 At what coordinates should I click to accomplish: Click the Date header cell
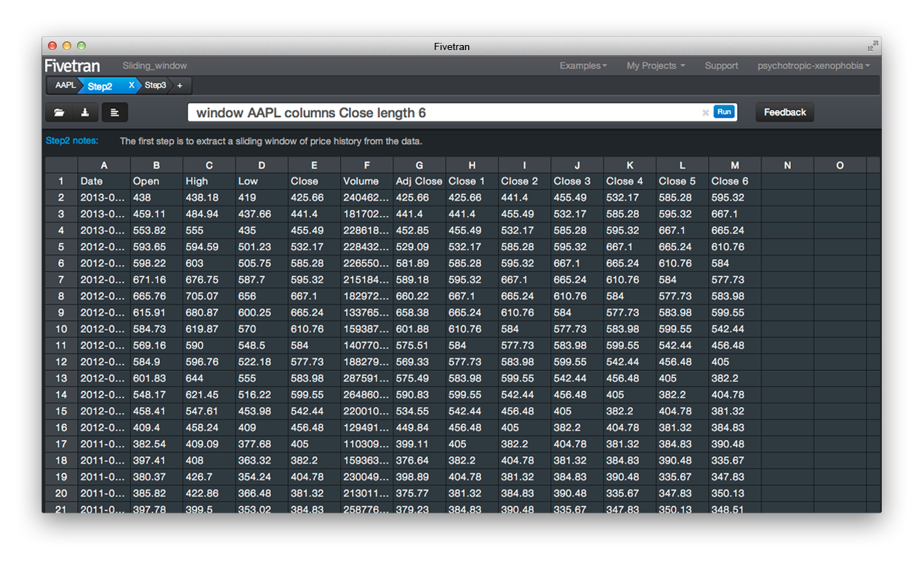104,181
